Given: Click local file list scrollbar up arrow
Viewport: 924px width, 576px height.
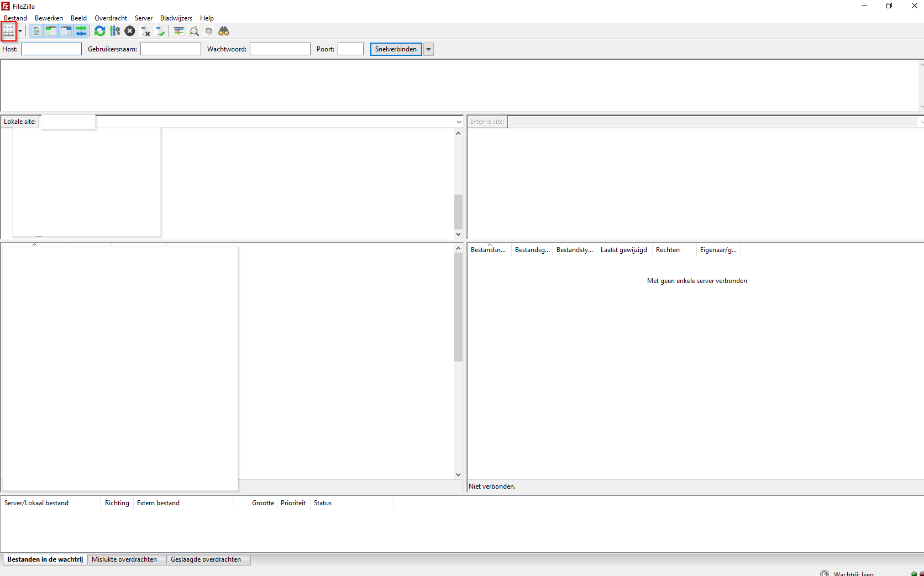Looking at the screenshot, I should point(458,248).
